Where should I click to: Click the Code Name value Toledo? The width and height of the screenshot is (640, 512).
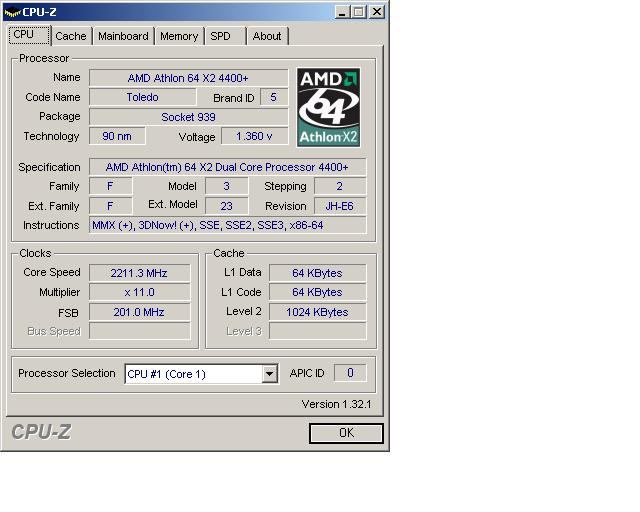point(142,97)
